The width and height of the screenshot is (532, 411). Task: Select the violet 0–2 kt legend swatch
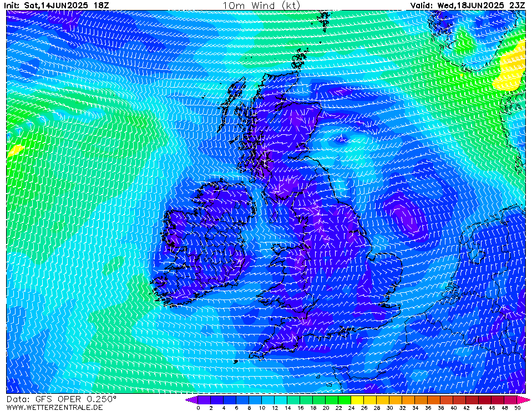pyautogui.click(x=204, y=400)
